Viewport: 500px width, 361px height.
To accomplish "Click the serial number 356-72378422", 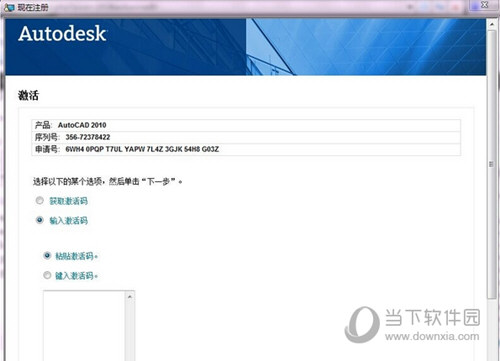I will 88,137.
